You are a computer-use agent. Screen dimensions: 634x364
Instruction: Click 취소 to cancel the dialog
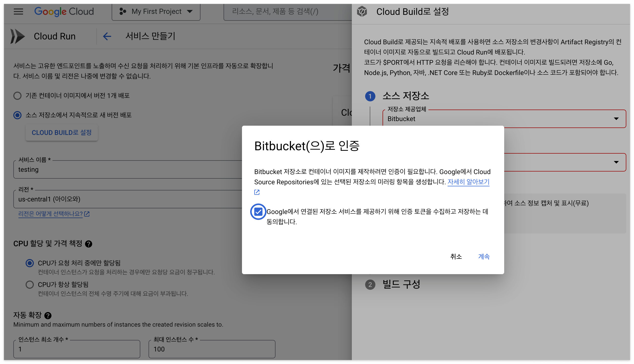coord(456,256)
